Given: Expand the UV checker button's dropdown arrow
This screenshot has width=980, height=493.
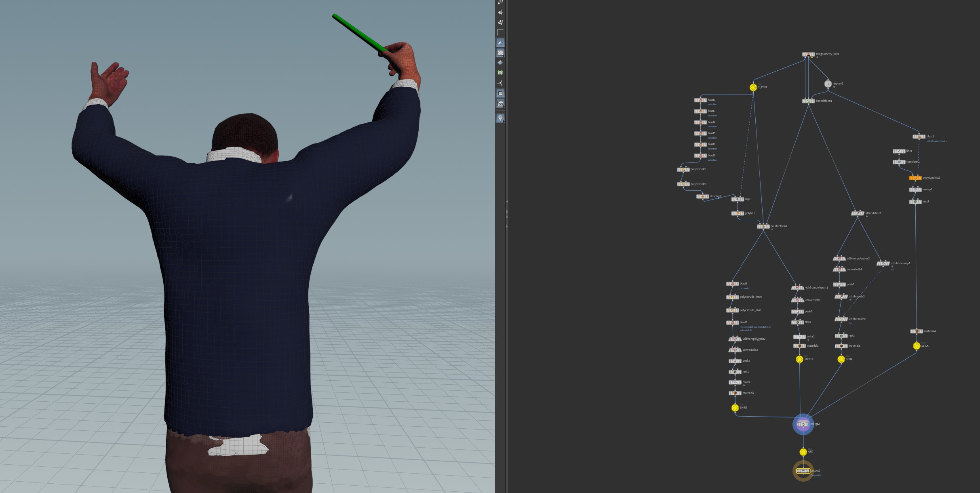Looking at the screenshot, I should tap(504, 56).
